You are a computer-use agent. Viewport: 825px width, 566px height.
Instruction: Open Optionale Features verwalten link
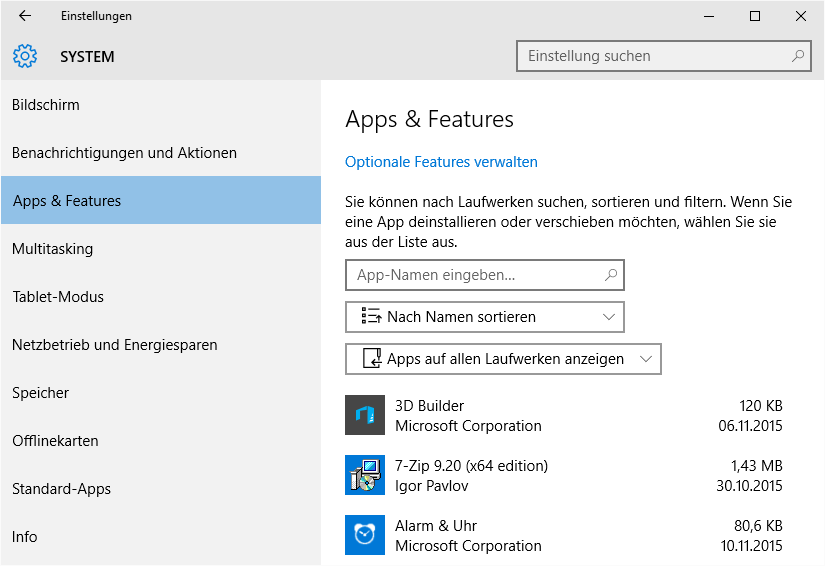coord(441,162)
